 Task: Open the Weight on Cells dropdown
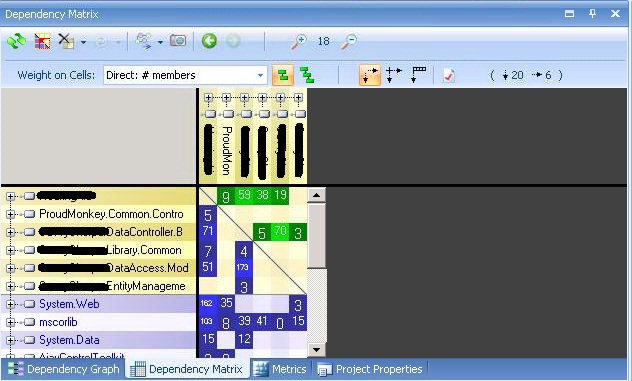click(x=185, y=75)
